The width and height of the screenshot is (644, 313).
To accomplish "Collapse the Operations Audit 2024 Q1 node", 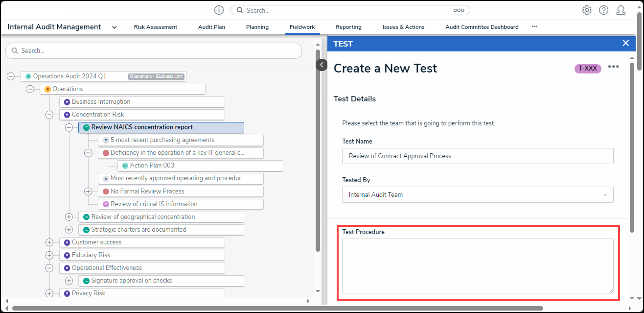I will [x=11, y=76].
